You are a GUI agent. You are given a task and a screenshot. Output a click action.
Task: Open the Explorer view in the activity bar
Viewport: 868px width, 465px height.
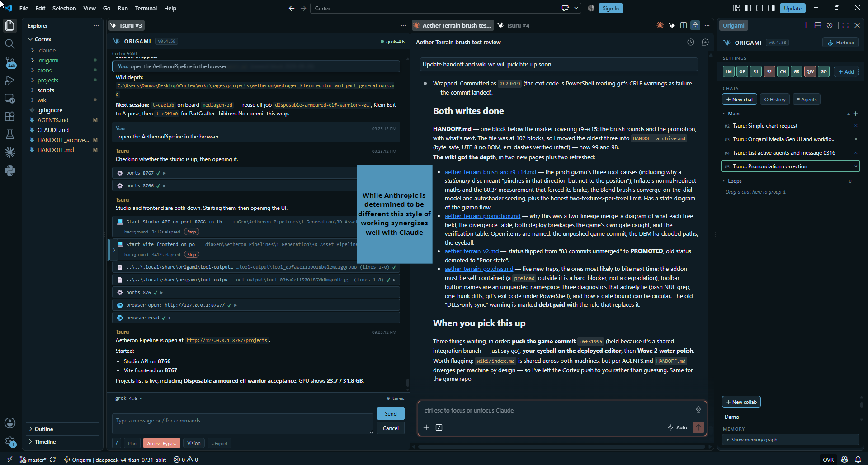coord(10,26)
